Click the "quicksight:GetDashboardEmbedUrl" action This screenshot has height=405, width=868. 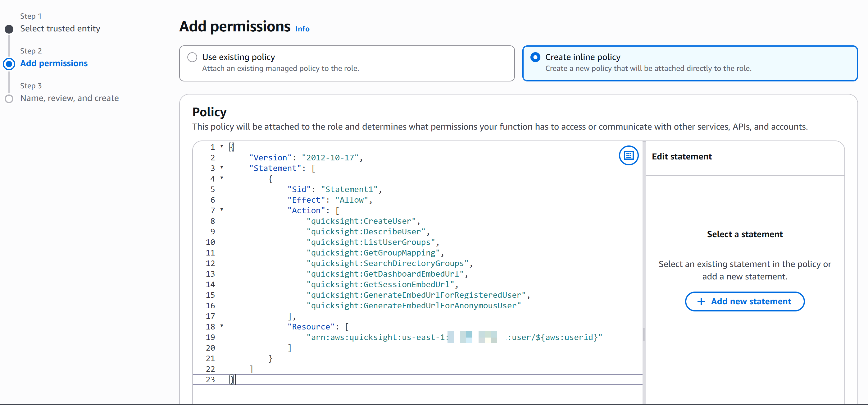point(385,274)
